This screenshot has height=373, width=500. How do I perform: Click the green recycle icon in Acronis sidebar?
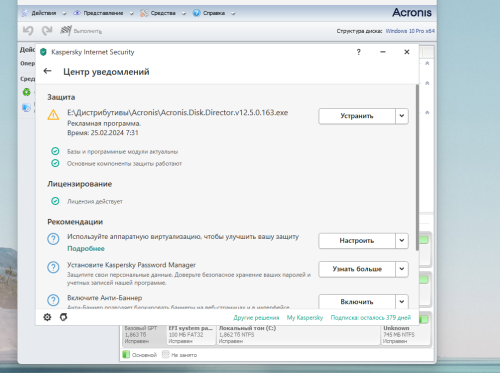[26, 92]
